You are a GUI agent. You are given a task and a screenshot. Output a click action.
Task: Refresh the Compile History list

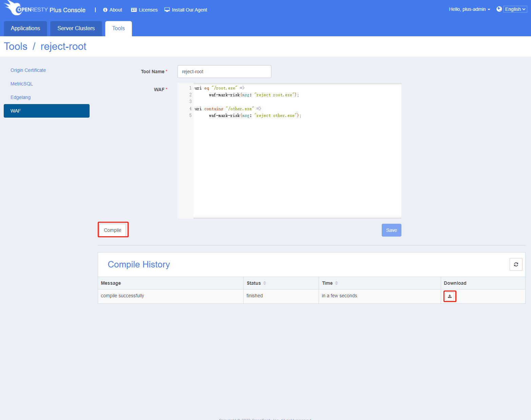click(516, 264)
